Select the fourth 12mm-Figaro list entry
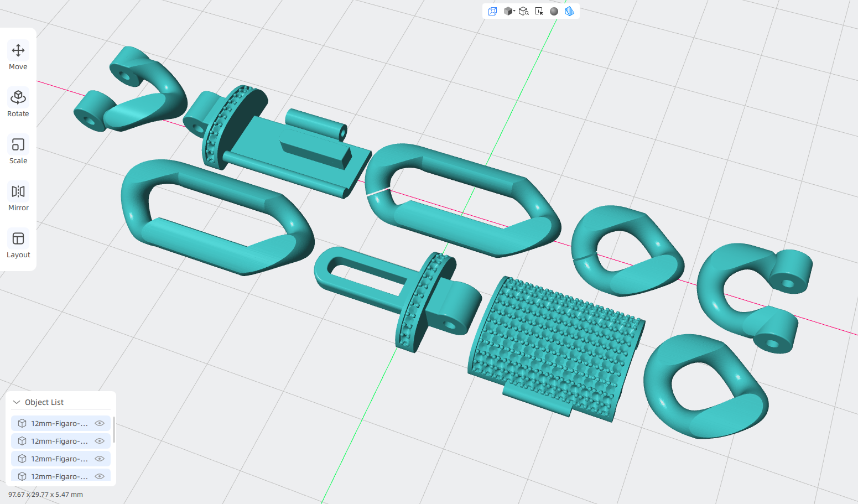Image resolution: width=858 pixels, height=504 pixels. [61, 476]
